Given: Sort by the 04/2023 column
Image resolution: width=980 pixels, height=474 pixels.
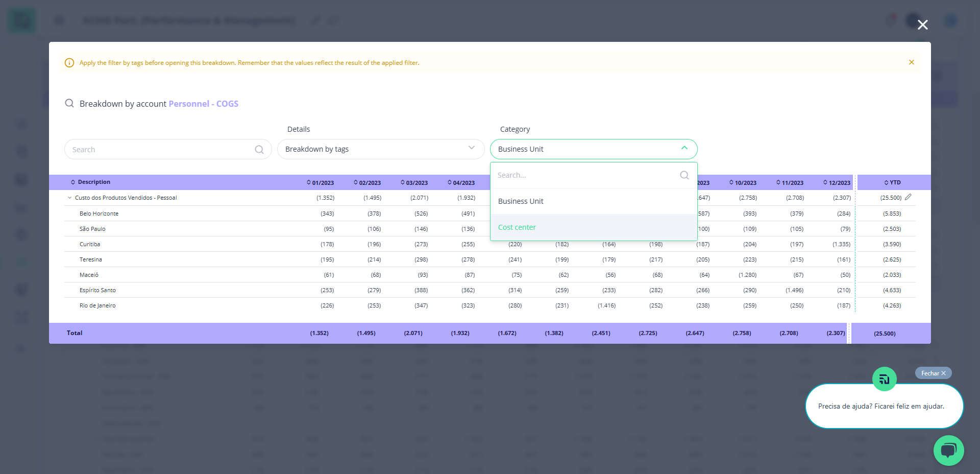Looking at the screenshot, I should click(461, 182).
